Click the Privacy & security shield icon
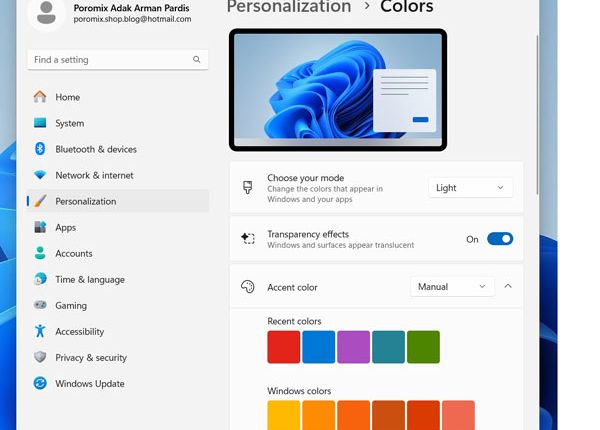 pyautogui.click(x=40, y=357)
